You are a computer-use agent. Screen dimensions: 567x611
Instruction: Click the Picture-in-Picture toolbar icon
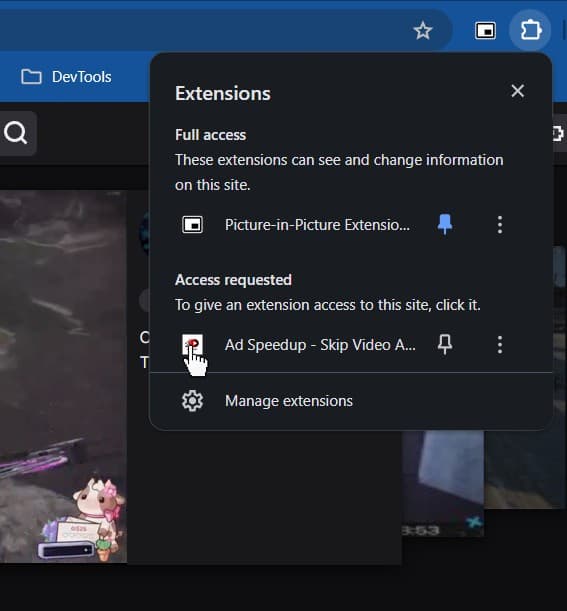(485, 31)
